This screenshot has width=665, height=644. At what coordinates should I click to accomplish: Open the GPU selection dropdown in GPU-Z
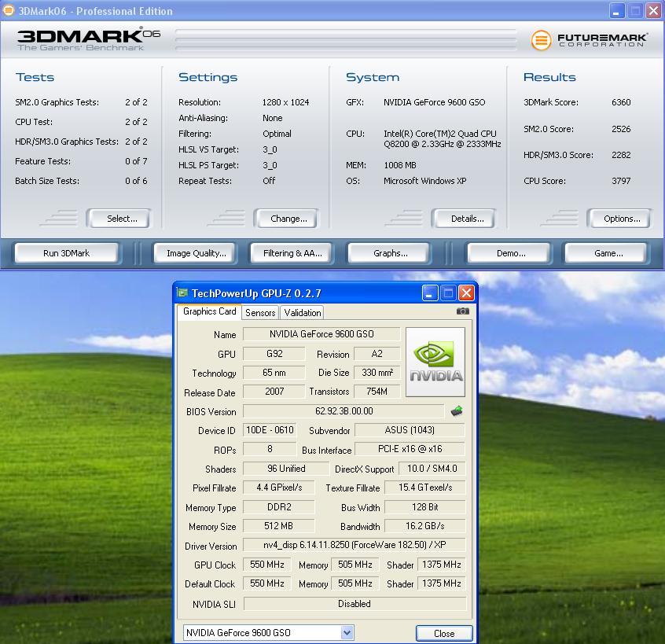point(347,632)
